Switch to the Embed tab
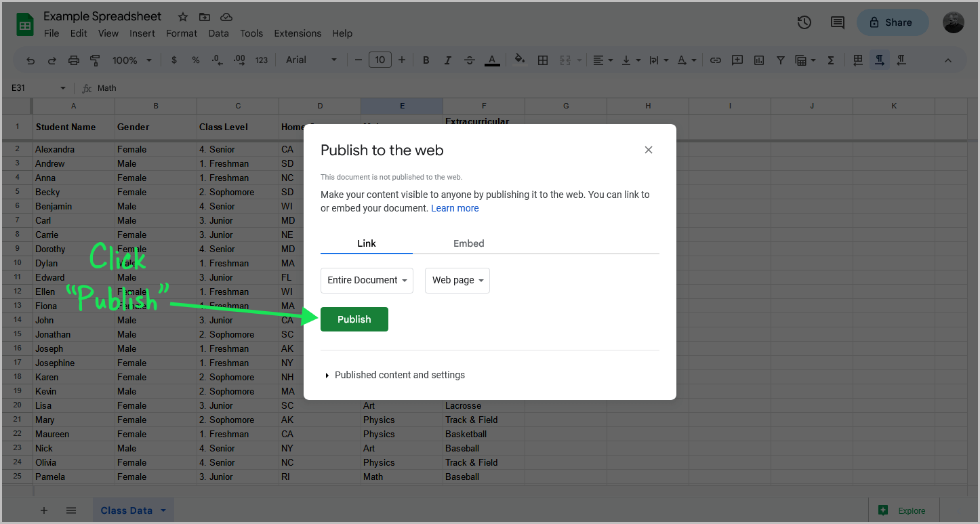The width and height of the screenshot is (980, 524). [x=468, y=243]
